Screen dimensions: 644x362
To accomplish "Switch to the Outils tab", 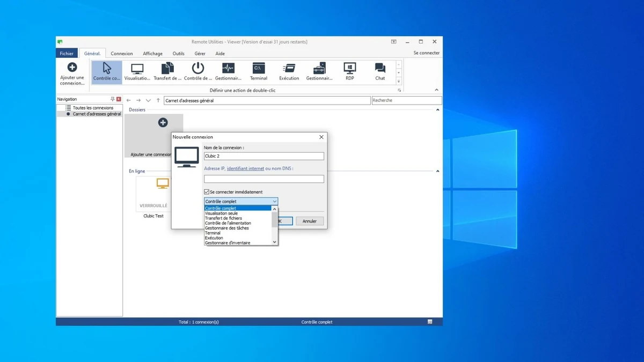I will [179, 54].
